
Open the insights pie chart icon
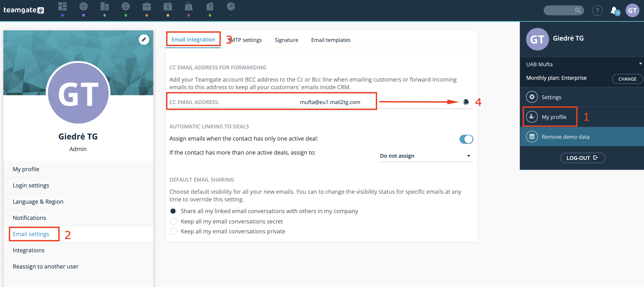pos(231,7)
